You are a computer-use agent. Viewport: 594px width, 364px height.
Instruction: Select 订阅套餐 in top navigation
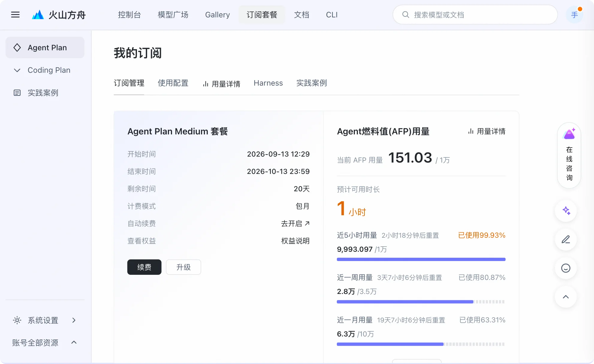point(262,15)
